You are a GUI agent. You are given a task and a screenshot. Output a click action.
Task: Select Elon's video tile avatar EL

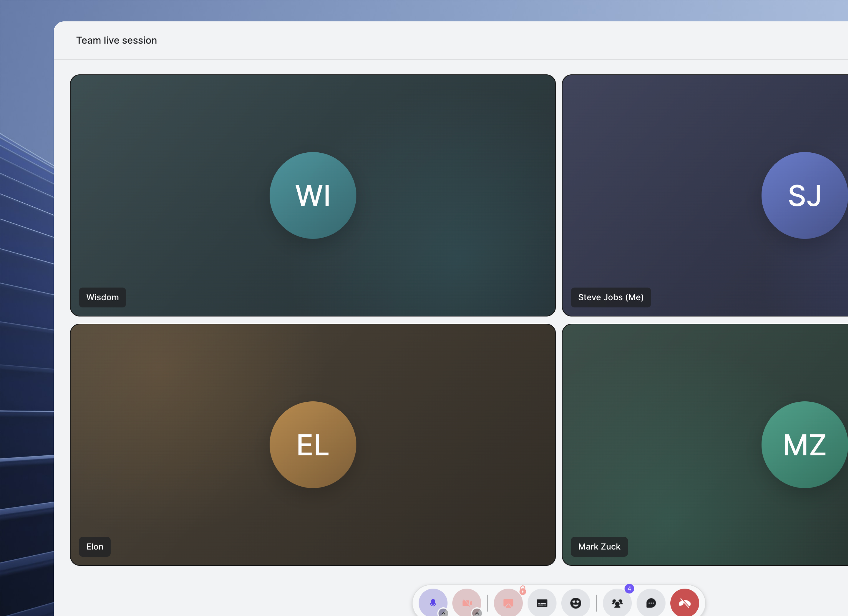pos(313,445)
